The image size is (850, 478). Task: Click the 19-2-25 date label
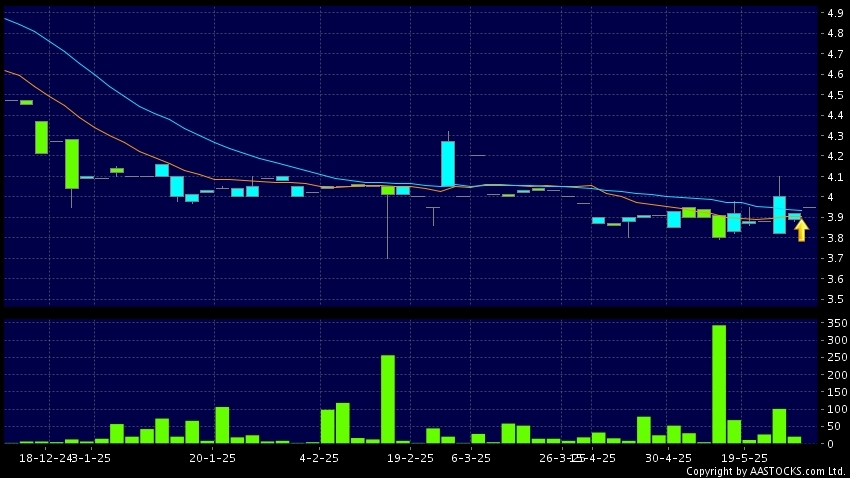(410, 458)
